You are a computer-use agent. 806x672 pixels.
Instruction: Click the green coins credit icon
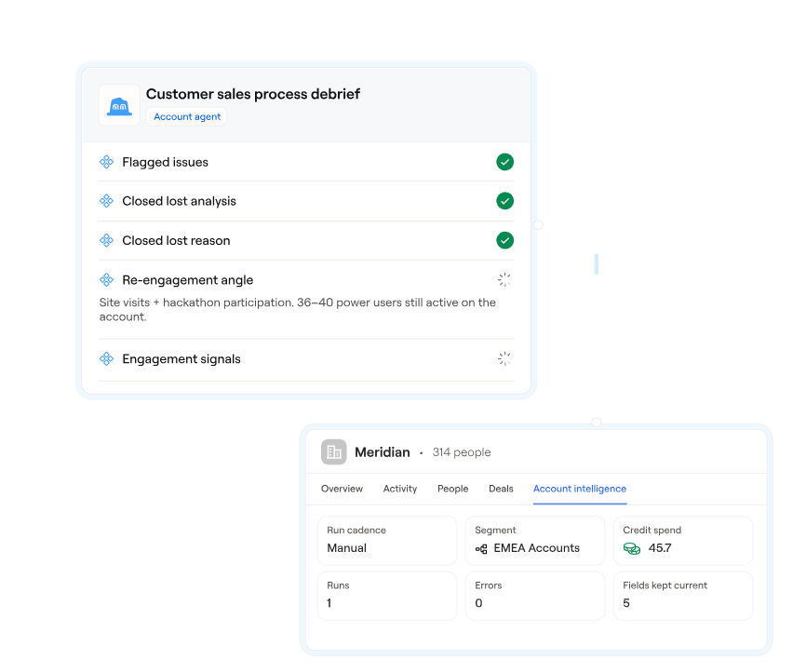pyautogui.click(x=632, y=548)
